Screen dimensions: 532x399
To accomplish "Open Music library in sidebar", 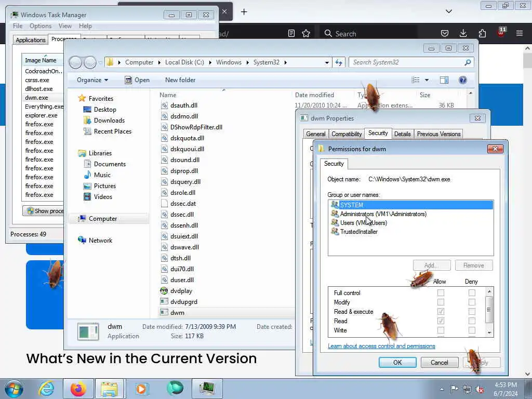I will click(x=102, y=175).
